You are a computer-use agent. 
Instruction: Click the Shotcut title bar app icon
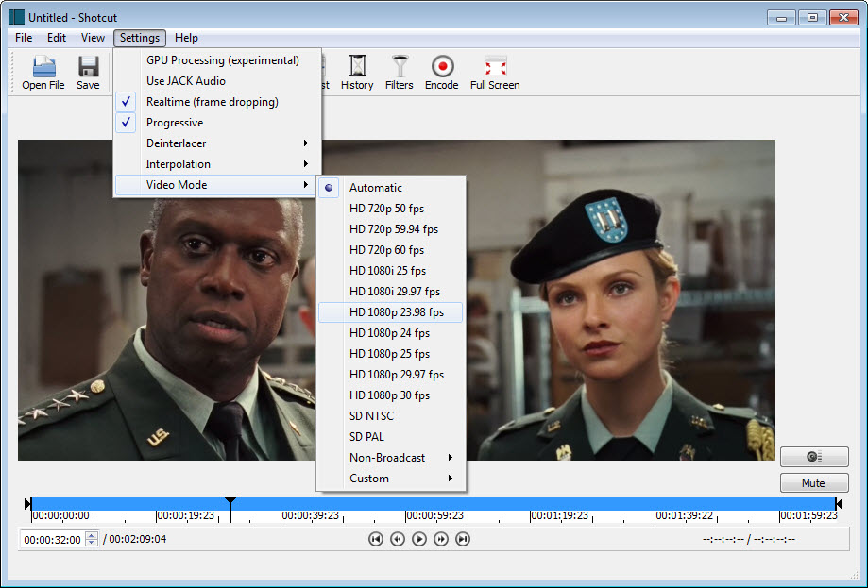(17, 17)
